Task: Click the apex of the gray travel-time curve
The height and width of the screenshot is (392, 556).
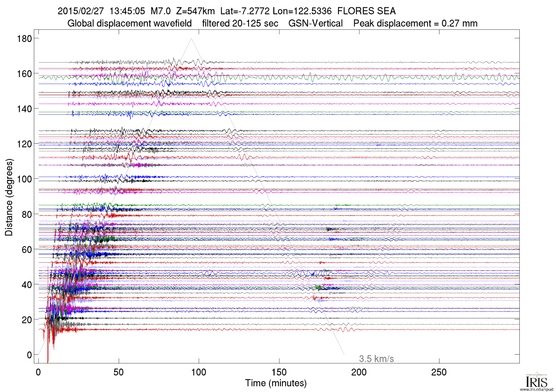Action: click(x=191, y=39)
